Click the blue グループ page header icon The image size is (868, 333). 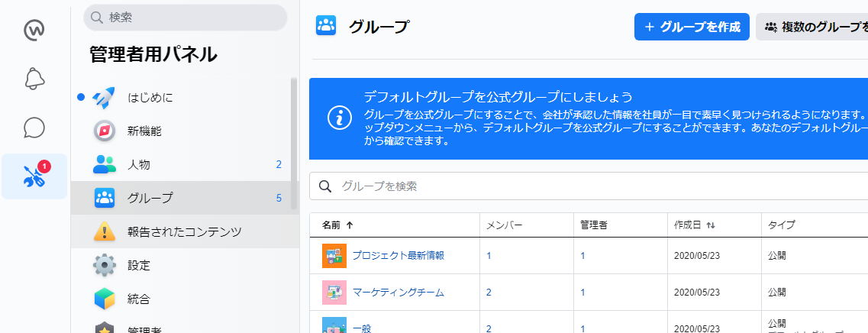click(x=326, y=25)
